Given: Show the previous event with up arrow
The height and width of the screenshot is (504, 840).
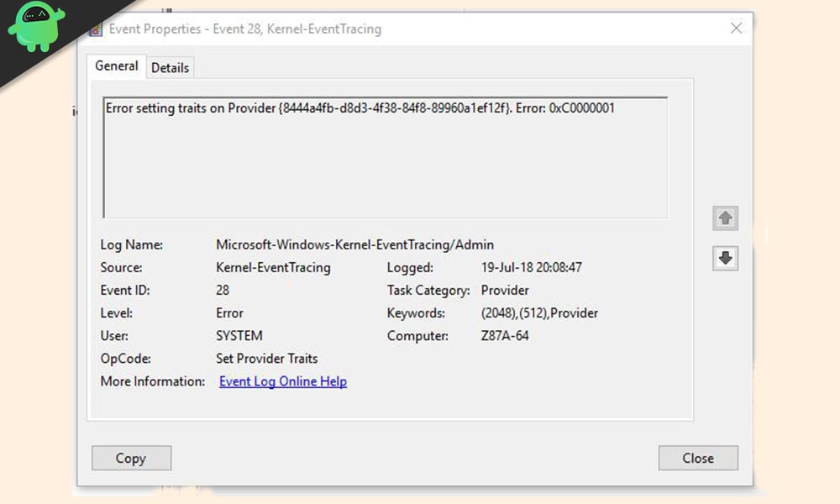Looking at the screenshot, I should tap(726, 218).
